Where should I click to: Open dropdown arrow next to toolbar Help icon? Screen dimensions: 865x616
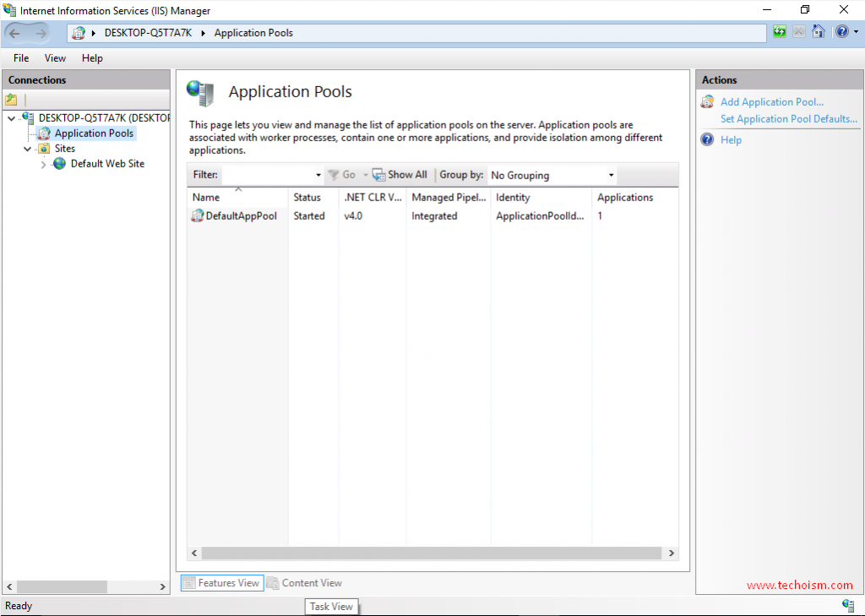857,32
